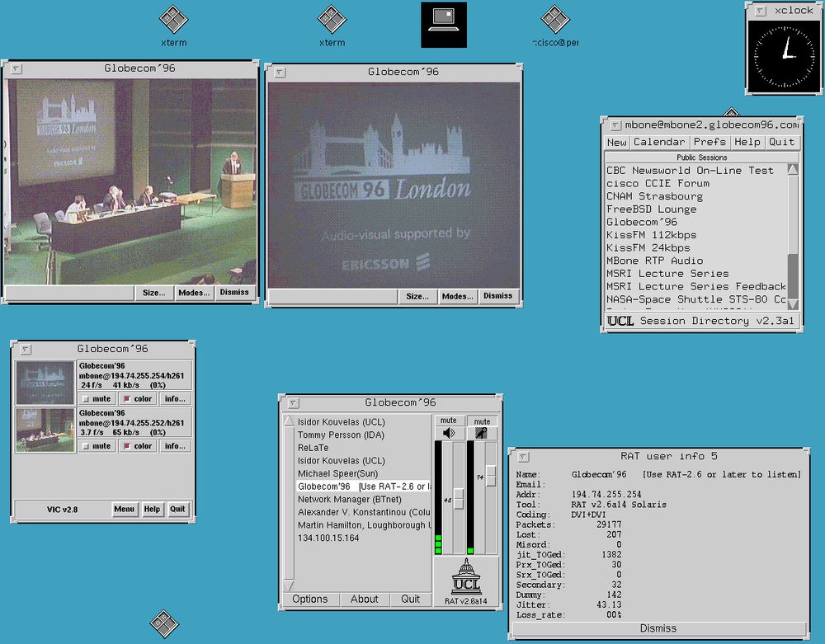
Task: Dismiss the London logo video window
Action: click(498, 296)
